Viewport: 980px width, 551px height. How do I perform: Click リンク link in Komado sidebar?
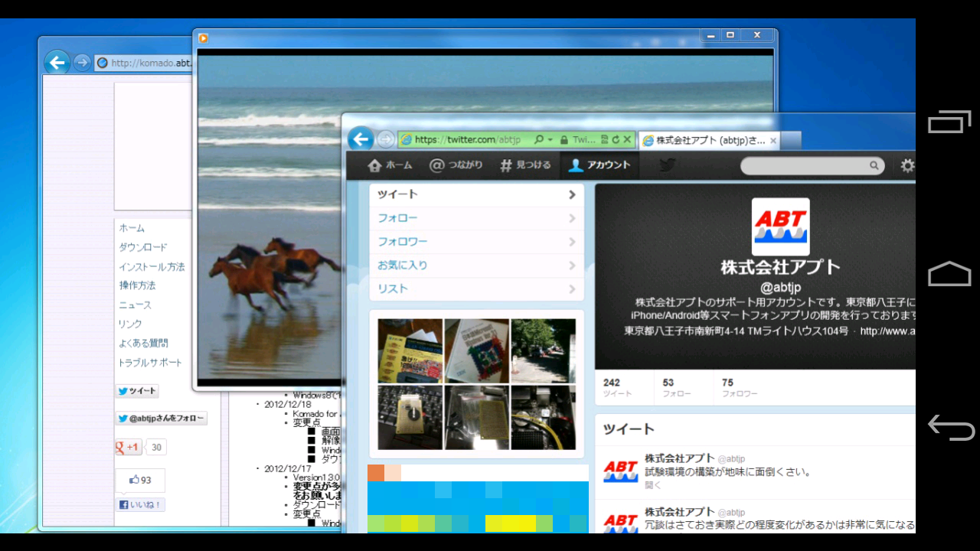pyautogui.click(x=130, y=324)
